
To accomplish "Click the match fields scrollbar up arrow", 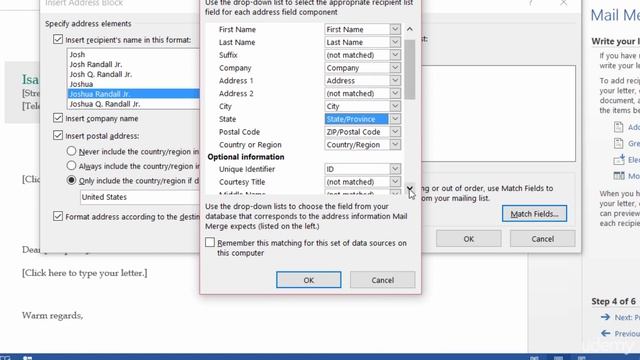I will coord(410,29).
